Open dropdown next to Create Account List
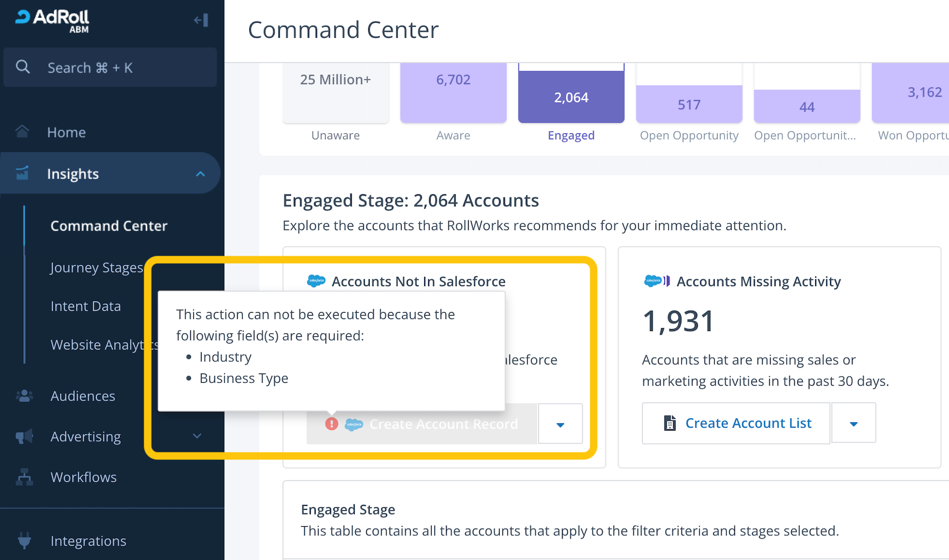 (x=853, y=423)
